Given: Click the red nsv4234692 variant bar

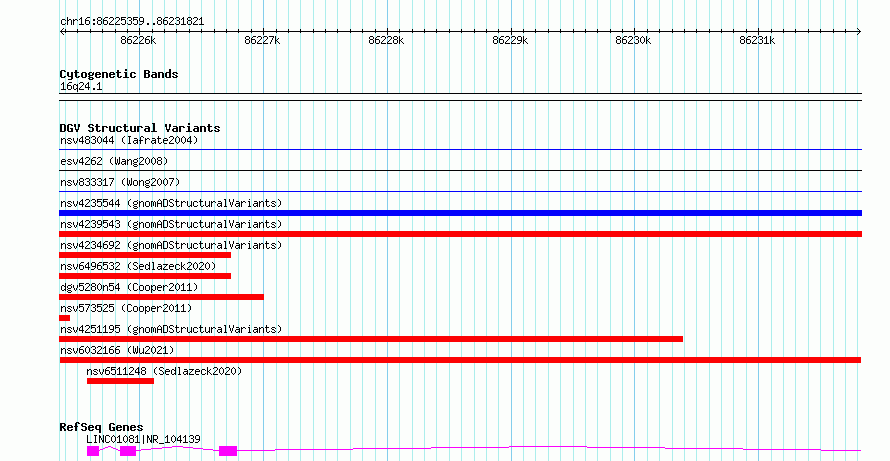Looking at the screenshot, I should [x=145, y=255].
